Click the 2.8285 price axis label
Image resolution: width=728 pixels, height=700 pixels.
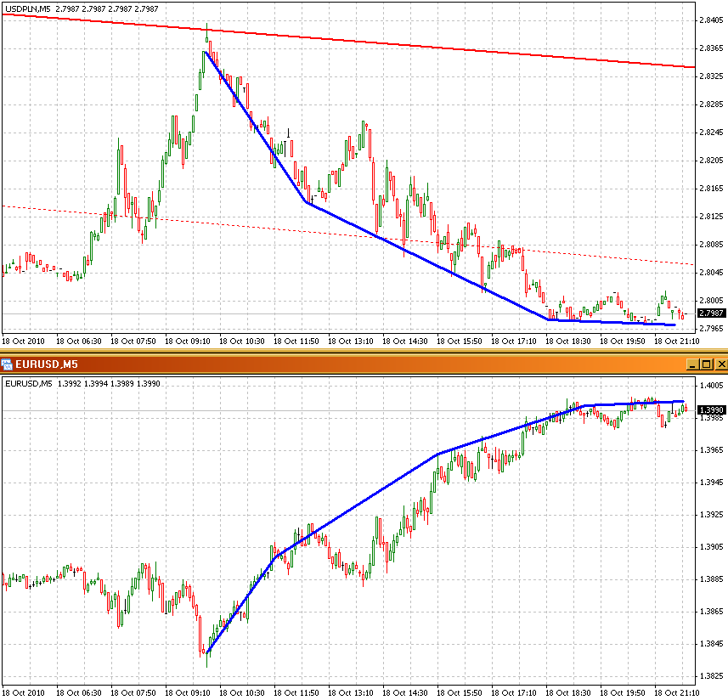[711, 104]
